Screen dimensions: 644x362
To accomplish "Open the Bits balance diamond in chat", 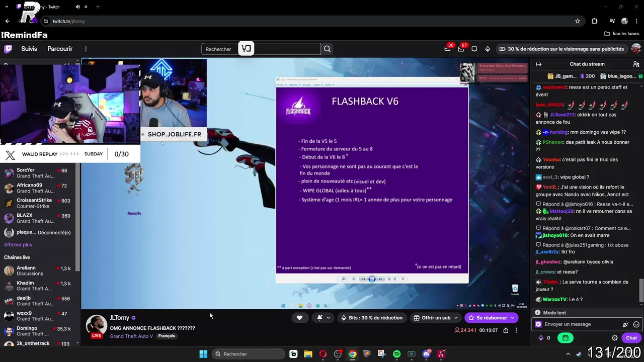I will pyautogui.click(x=541, y=338).
